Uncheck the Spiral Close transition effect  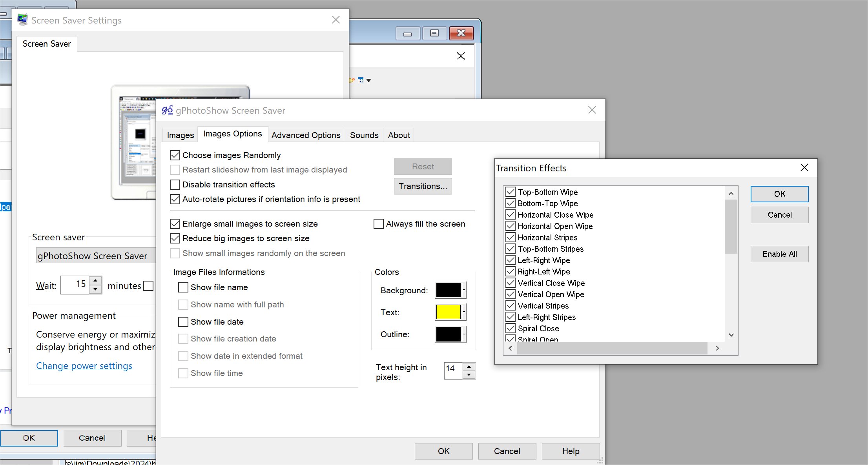pyautogui.click(x=511, y=329)
